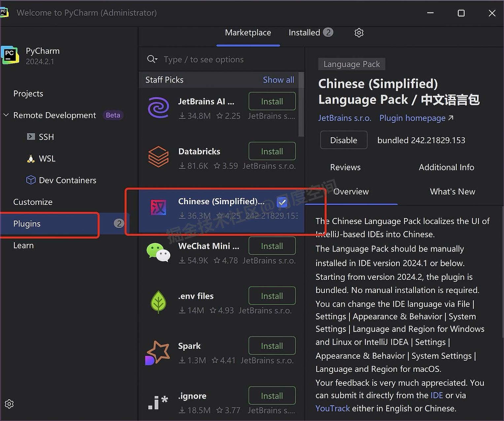
Task: Click the JetBrains AI plugin icon
Action: click(158, 108)
